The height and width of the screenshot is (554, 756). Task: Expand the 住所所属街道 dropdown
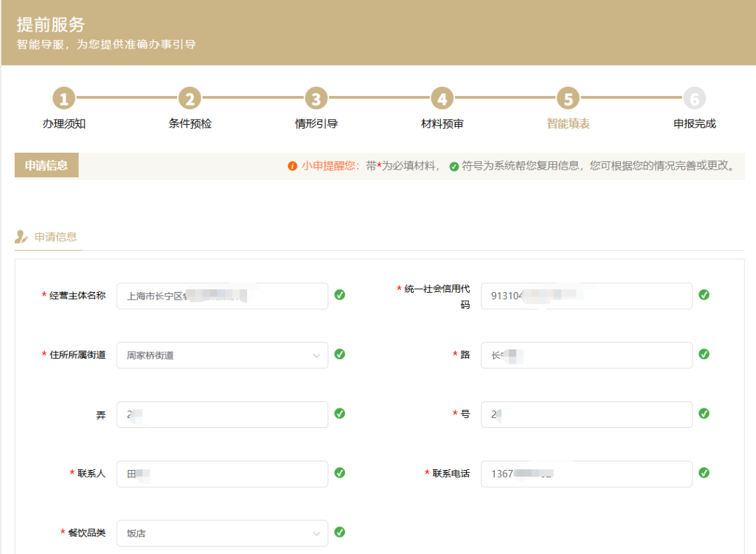click(222, 355)
